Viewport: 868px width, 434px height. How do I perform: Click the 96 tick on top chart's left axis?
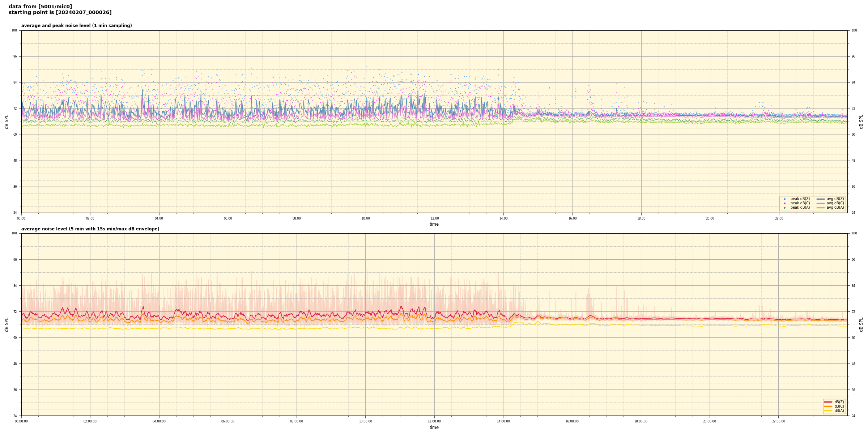click(x=14, y=56)
